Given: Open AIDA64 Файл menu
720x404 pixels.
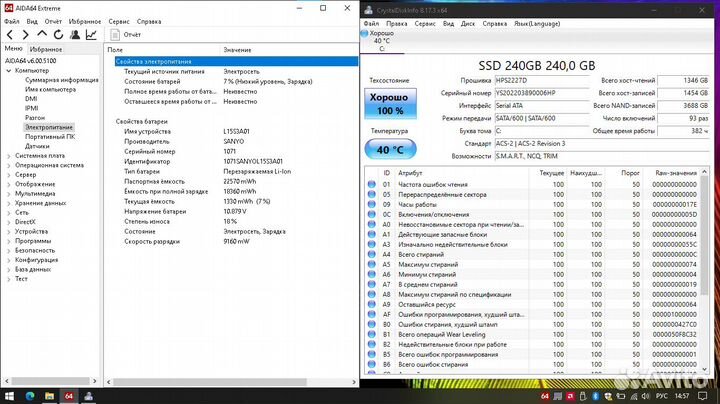Looking at the screenshot, I should (x=12, y=22).
